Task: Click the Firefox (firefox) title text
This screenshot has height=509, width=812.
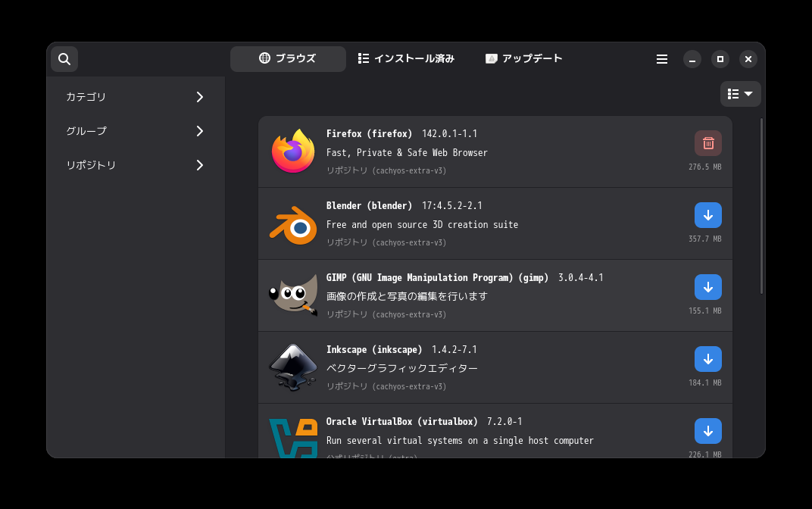Action: [369, 133]
